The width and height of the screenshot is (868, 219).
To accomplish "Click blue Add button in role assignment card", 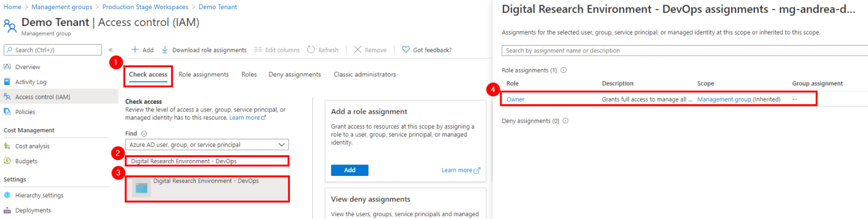I will pos(349,170).
